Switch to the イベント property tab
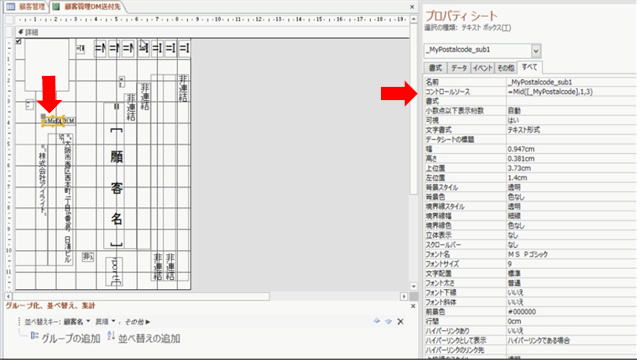The height and width of the screenshot is (360, 640). (x=482, y=68)
